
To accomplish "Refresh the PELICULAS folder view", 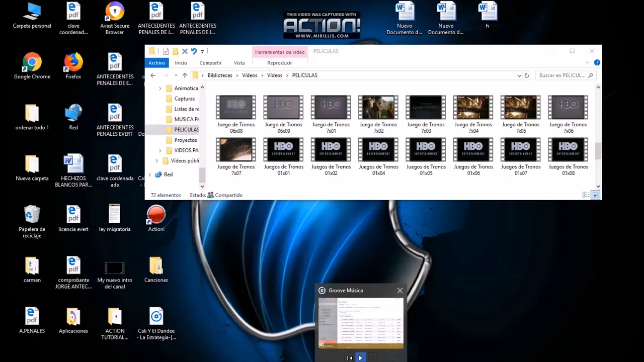I will pyautogui.click(x=527, y=75).
